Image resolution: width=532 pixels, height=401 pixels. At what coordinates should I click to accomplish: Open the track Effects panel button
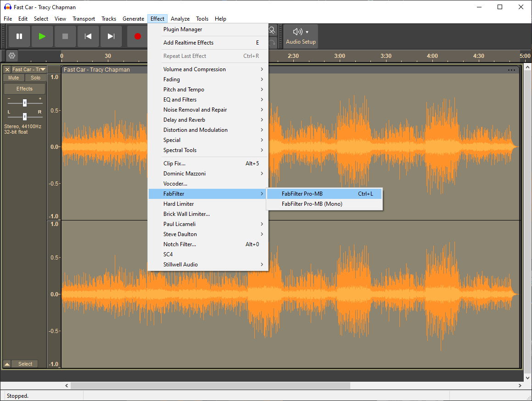tap(24, 89)
